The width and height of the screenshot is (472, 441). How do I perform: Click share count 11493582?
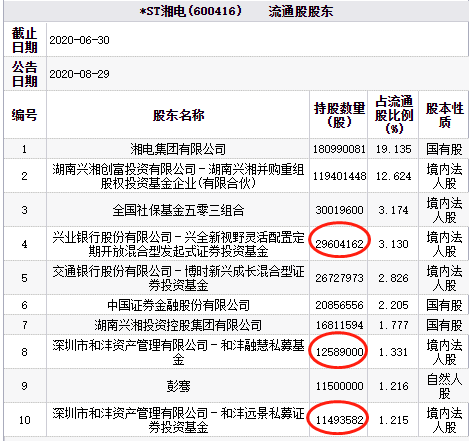[x=339, y=420]
